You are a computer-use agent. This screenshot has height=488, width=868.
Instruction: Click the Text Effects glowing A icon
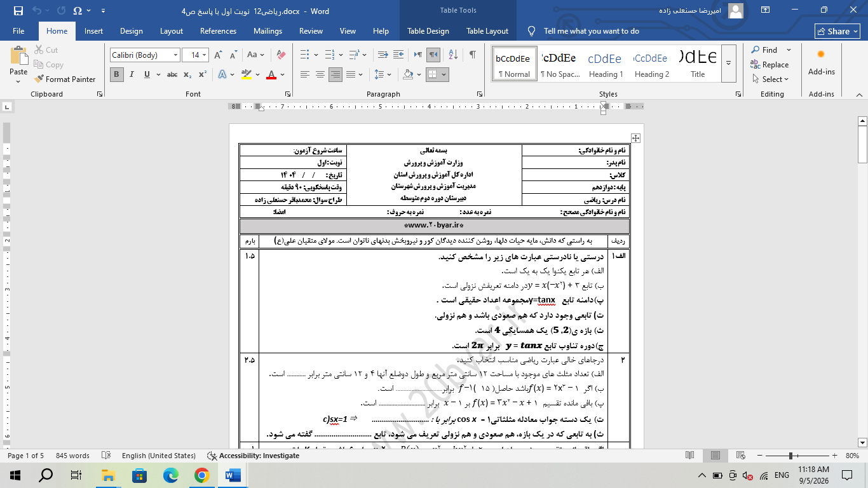(x=222, y=74)
